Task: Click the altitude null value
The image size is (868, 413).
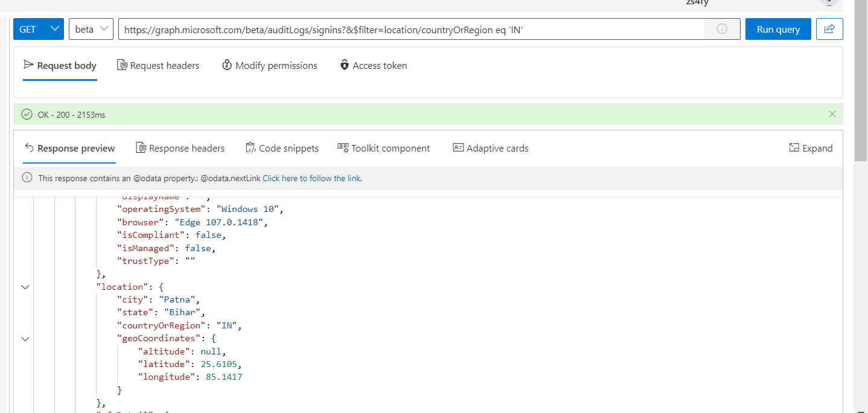Action: 211,351
